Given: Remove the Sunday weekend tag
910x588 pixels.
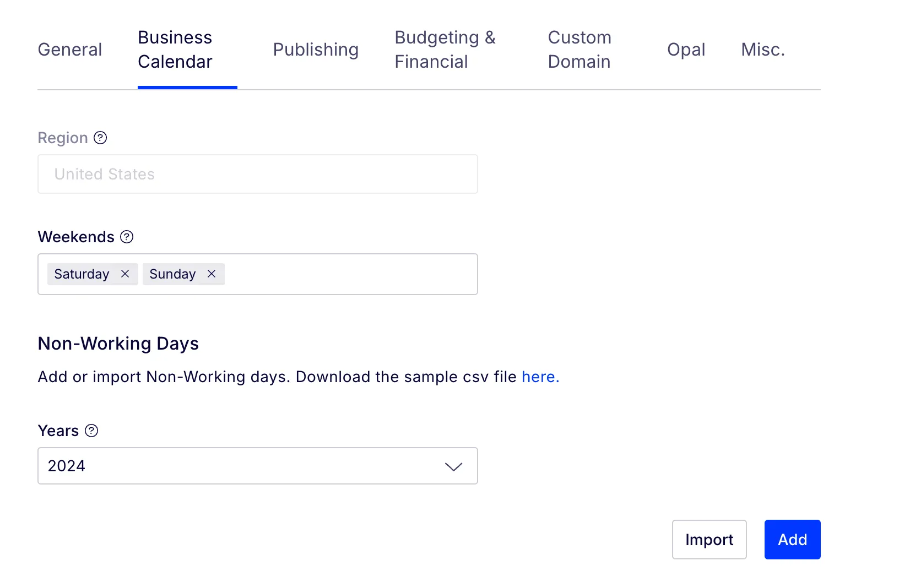Looking at the screenshot, I should [212, 274].
